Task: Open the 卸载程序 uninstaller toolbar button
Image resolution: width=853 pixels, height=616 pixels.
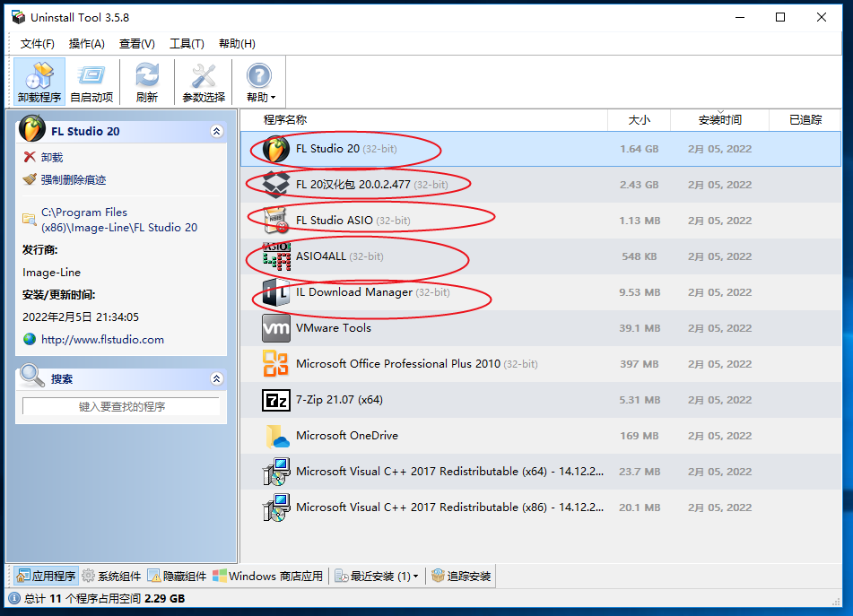Action: click(39, 82)
